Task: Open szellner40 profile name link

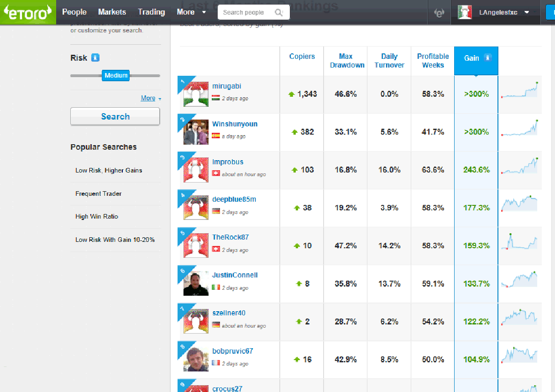Action: pyautogui.click(x=229, y=313)
